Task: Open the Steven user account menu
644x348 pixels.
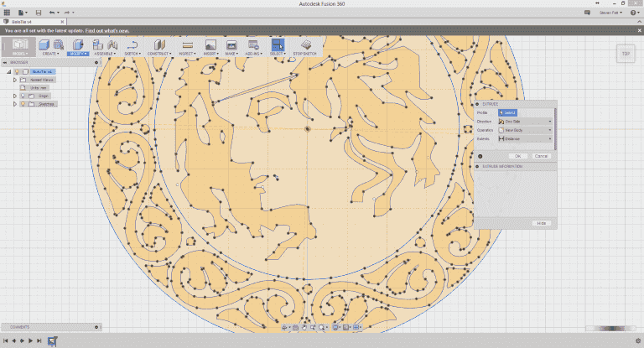Action: (610, 13)
